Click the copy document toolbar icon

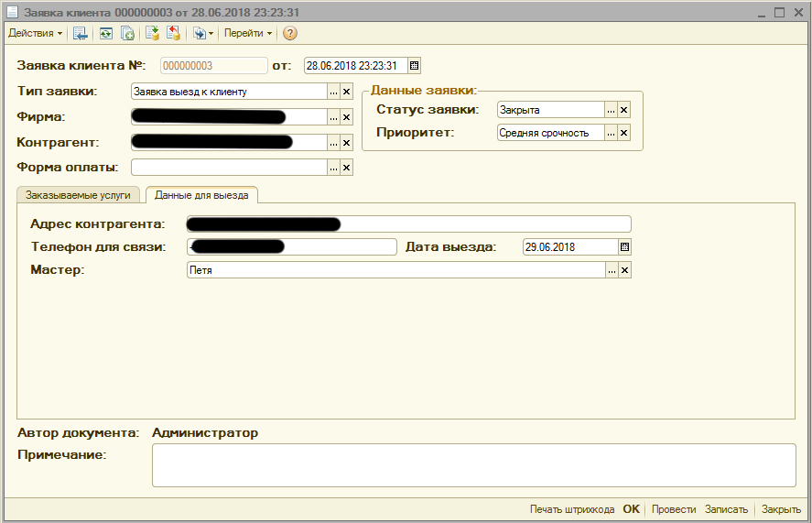click(x=127, y=33)
